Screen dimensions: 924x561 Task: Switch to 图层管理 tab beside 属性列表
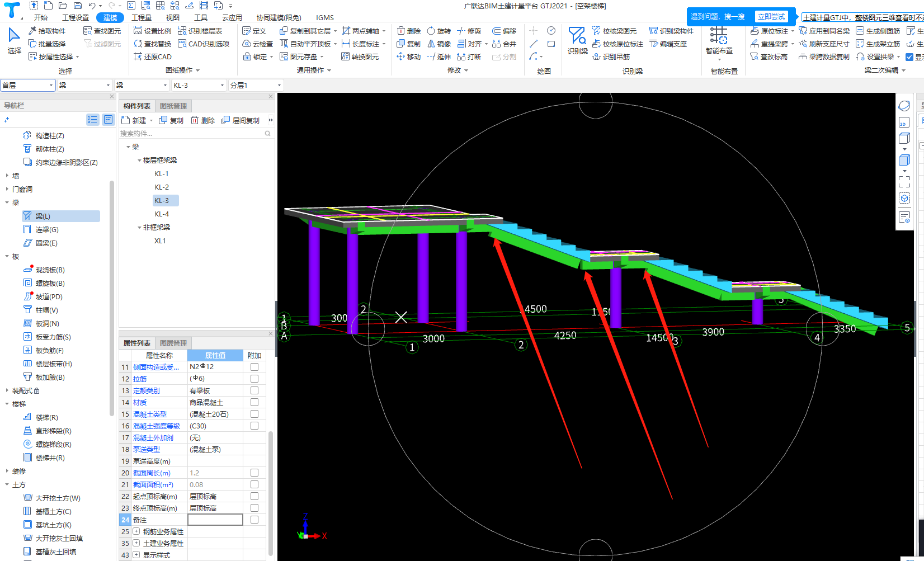[173, 343]
